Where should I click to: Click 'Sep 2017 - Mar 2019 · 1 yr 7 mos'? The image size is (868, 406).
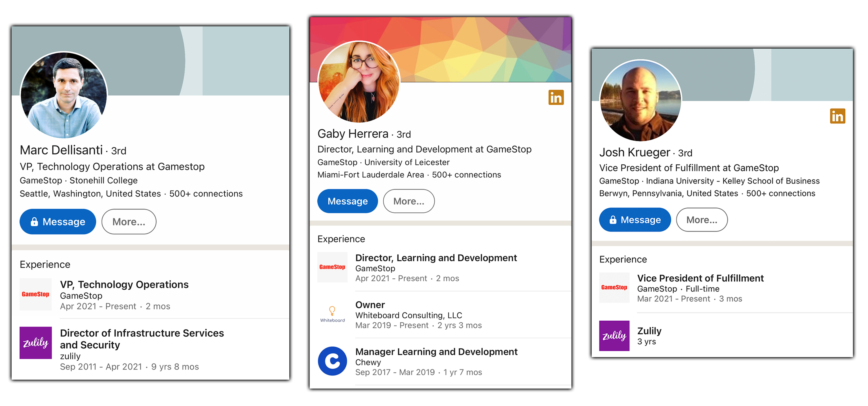click(418, 372)
